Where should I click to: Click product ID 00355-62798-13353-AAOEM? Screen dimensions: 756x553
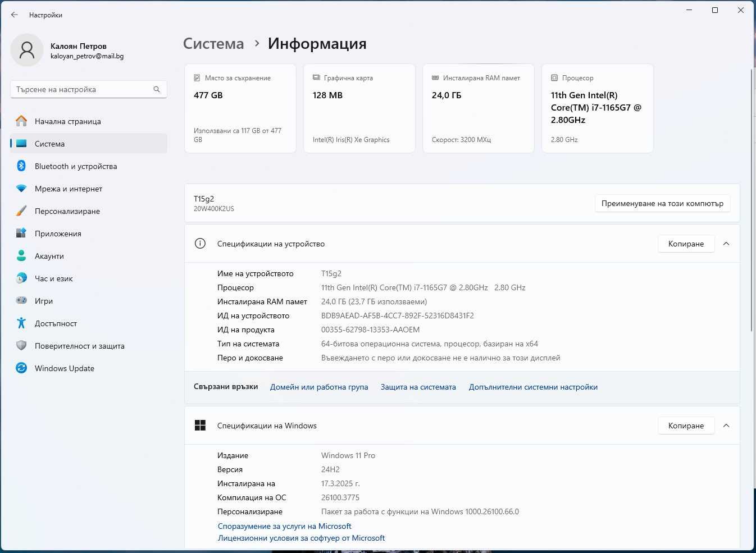(x=371, y=330)
